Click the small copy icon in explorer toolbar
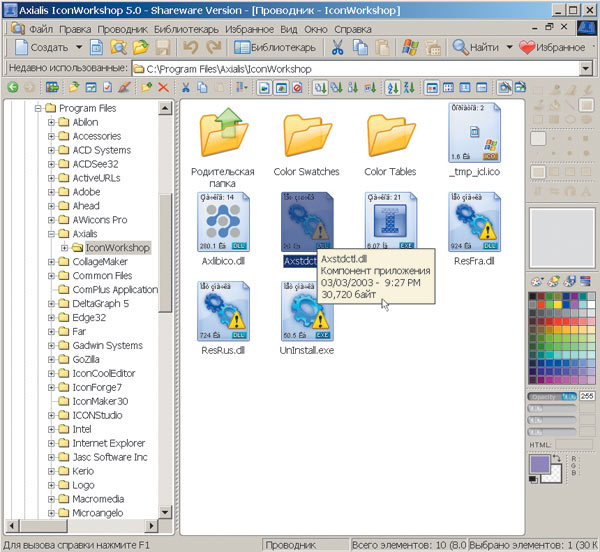The width and height of the screenshot is (600, 552). click(202, 88)
